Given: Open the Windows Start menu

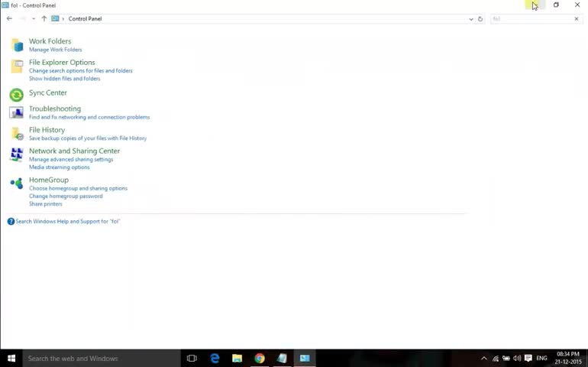Looking at the screenshot, I should 11,359.
